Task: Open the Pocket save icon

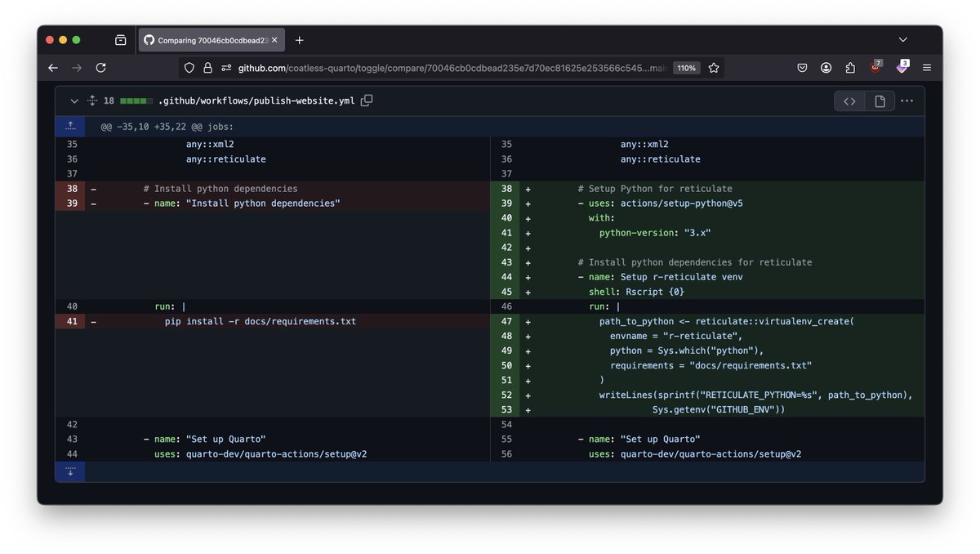Action: tap(803, 68)
